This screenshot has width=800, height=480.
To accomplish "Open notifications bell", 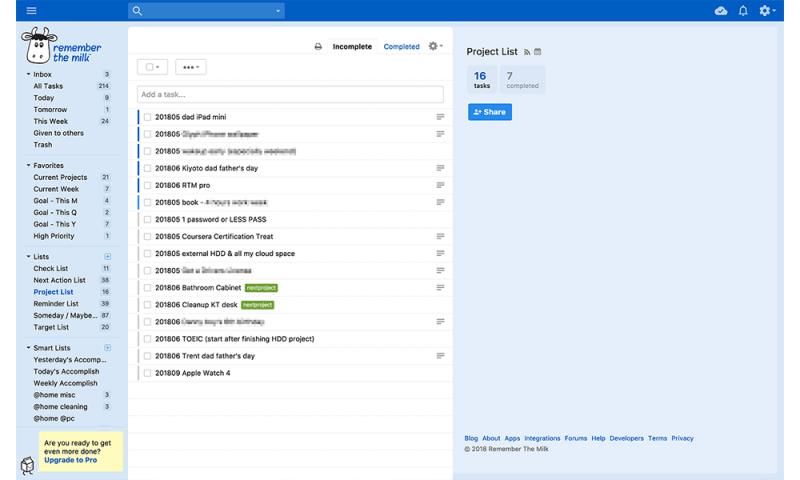I will click(743, 11).
